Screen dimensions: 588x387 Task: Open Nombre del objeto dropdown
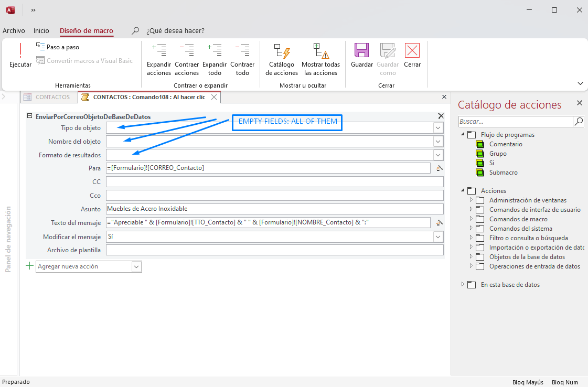pyautogui.click(x=438, y=142)
